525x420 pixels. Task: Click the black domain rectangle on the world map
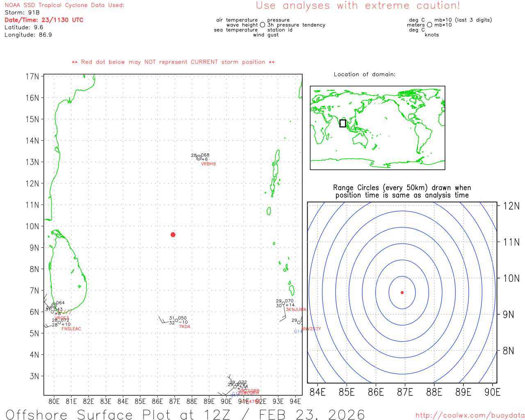pyautogui.click(x=343, y=123)
